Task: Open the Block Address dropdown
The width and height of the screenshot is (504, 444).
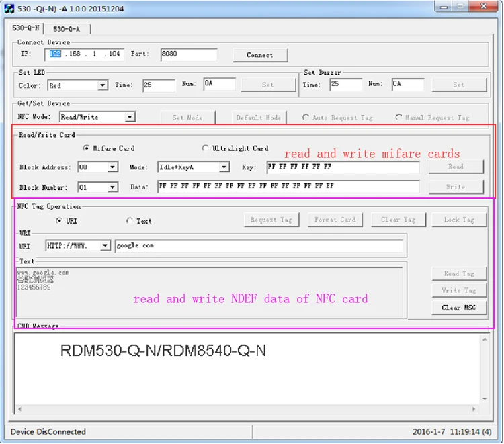Action: (112, 167)
